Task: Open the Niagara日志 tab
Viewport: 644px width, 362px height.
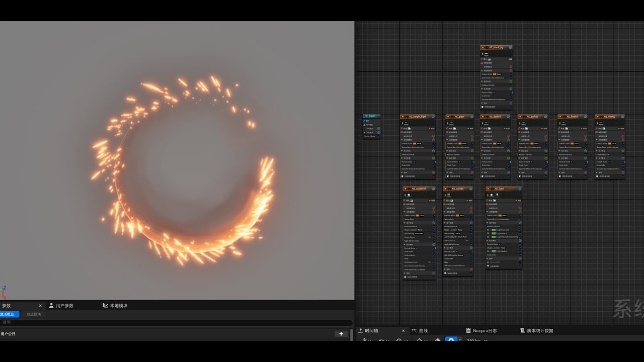Action: pyautogui.click(x=481, y=331)
